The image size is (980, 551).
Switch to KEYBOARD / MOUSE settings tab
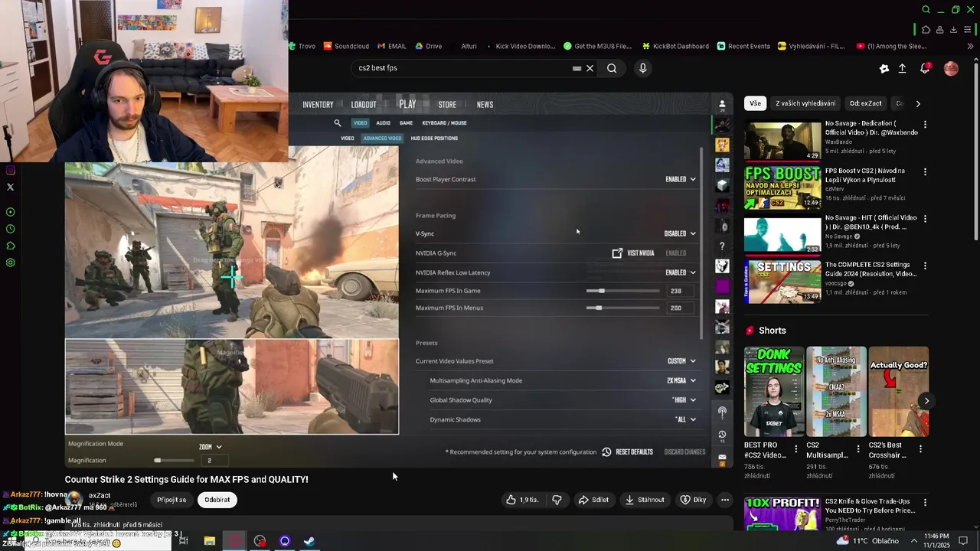444,122
